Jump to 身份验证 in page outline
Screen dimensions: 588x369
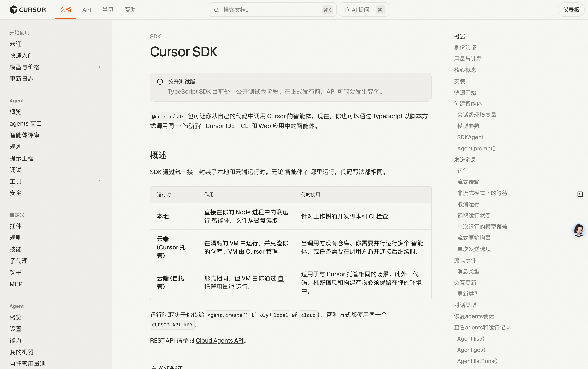[x=465, y=48]
